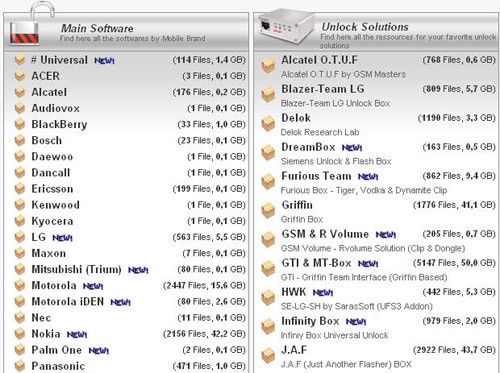Open the GTI & MT-Box solution
This screenshot has width=500, height=373.
pyautogui.click(x=316, y=263)
